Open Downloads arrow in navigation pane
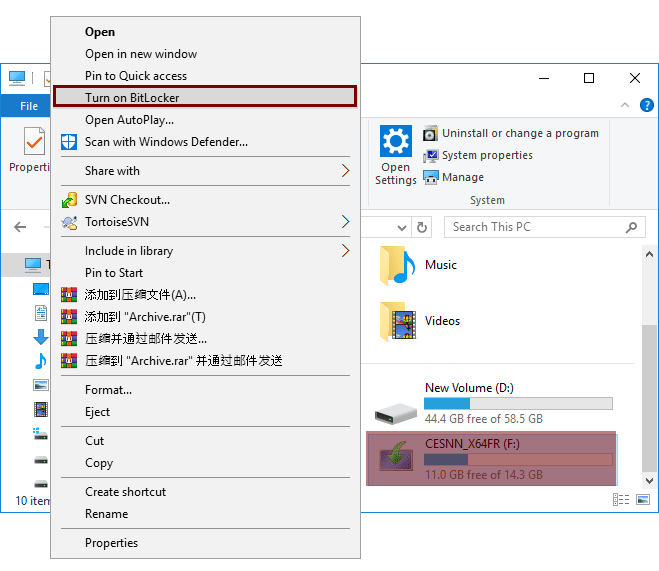 pos(41,337)
